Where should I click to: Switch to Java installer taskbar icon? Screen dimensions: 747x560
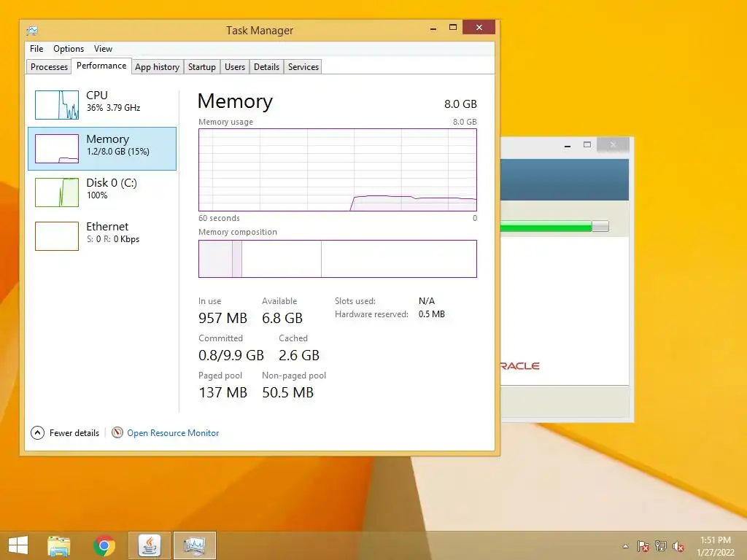coord(149,545)
